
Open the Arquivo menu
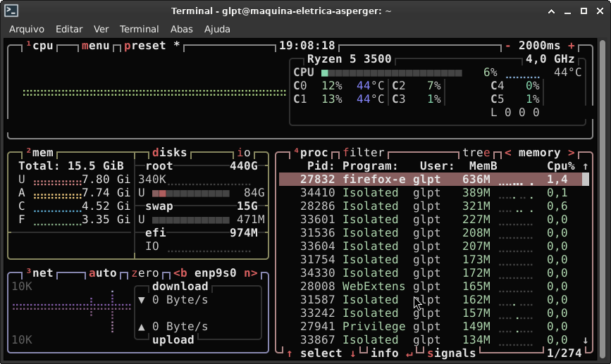(27, 29)
